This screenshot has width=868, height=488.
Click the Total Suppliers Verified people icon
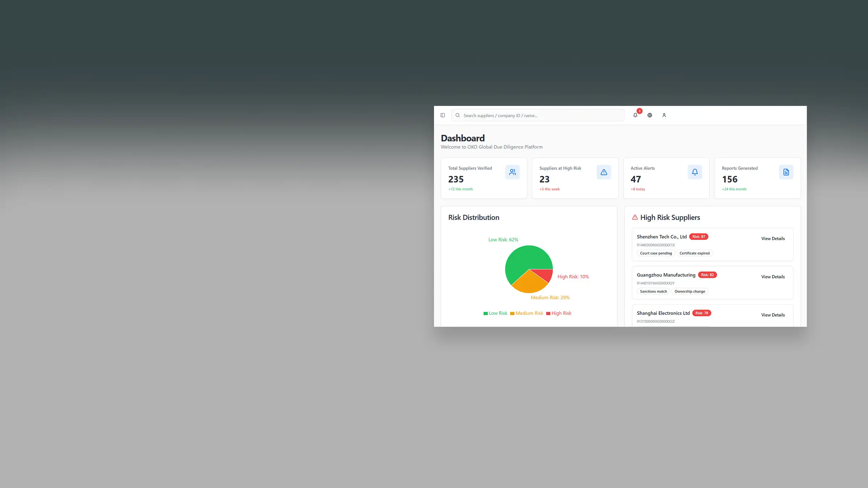point(512,172)
